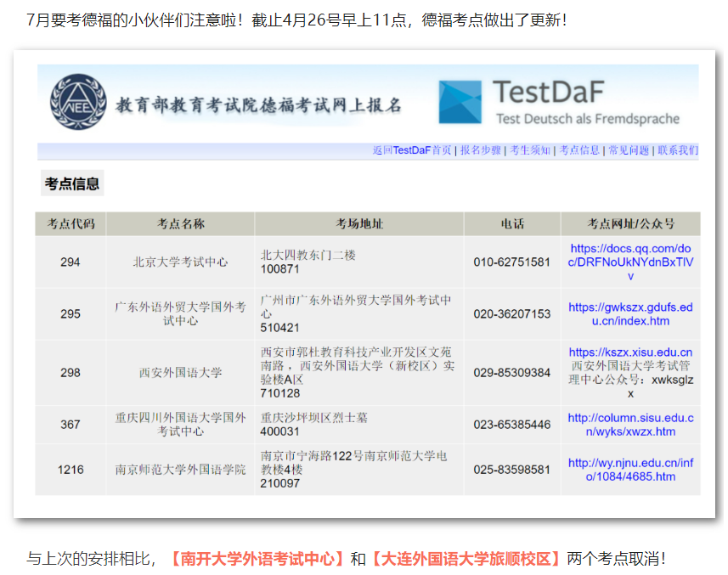Select test center code 295
The width and height of the screenshot is (728, 575).
pyautogui.click(x=71, y=314)
